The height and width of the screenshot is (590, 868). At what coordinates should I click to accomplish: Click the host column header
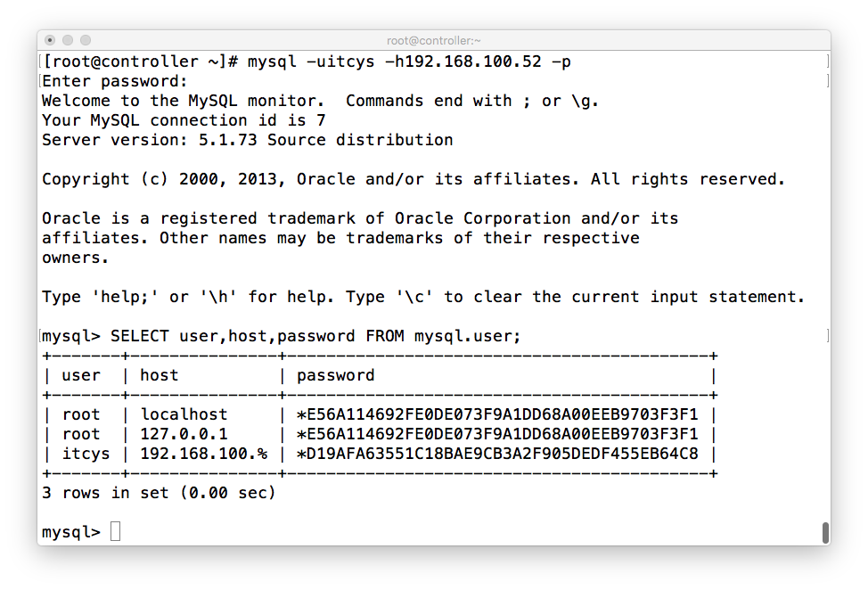tap(160, 375)
